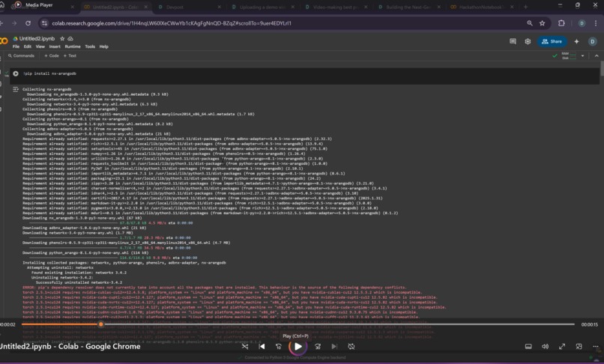
Task: Close the Devpost tab
Action: pos(219,7)
